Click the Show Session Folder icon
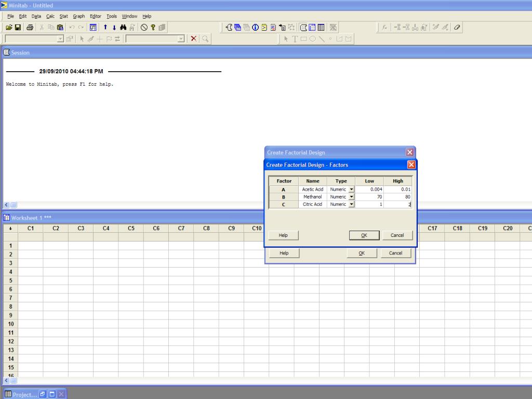This screenshot has height=399, width=532. (229, 28)
